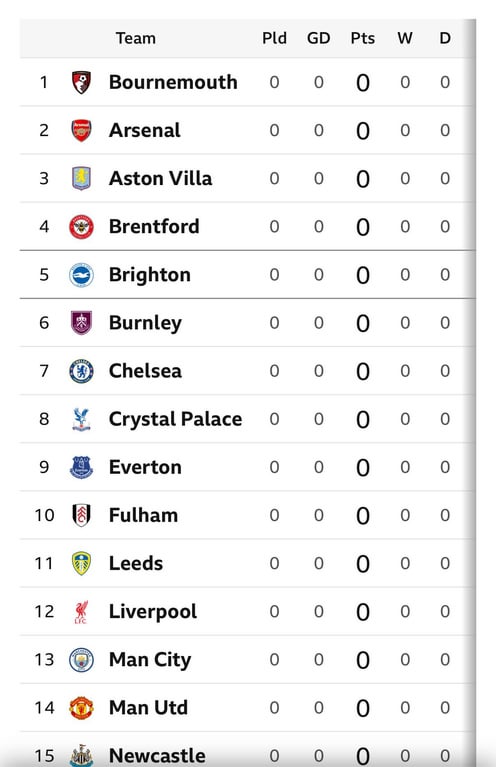Click the Brentford bee badge

[81, 226]
